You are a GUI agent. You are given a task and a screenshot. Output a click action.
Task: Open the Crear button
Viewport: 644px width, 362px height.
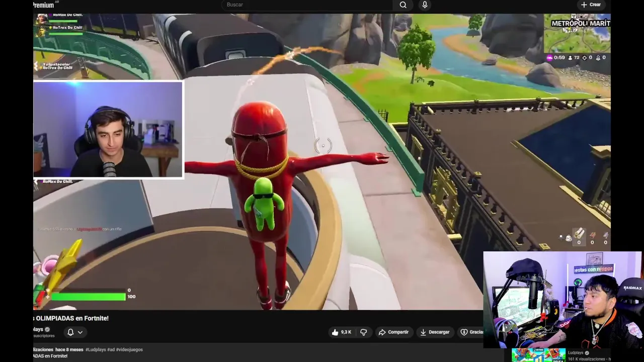tap(591, 5)
